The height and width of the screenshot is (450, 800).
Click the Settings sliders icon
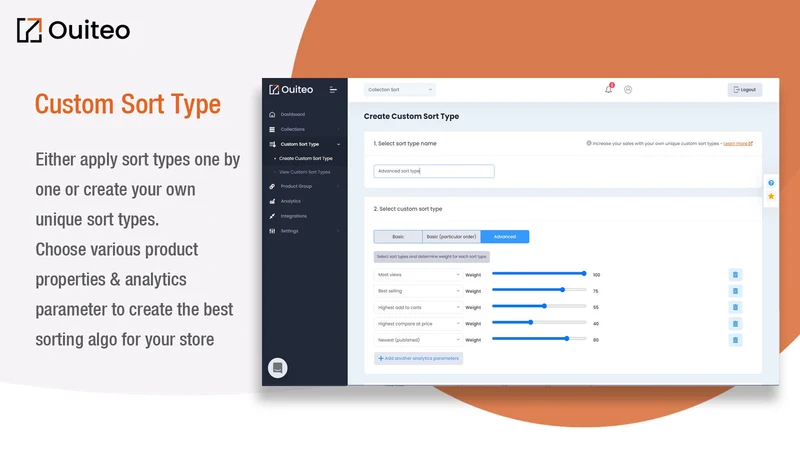pos(272,231)
